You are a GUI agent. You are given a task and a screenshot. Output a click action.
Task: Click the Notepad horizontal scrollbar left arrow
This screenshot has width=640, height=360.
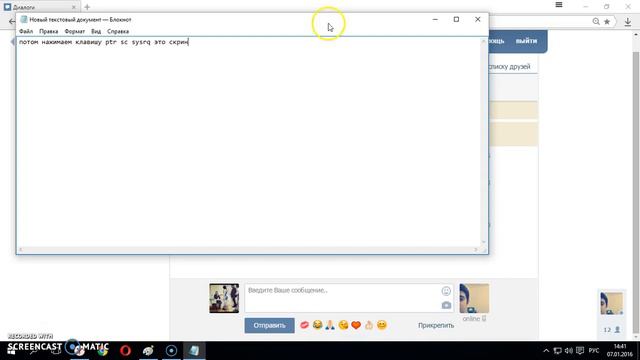click(x=21, y=249)
